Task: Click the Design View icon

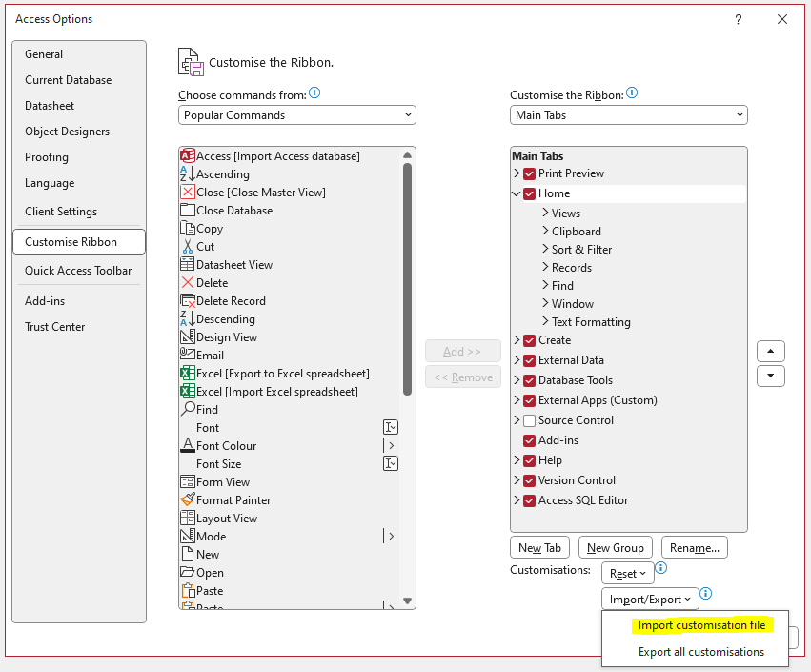Action: (187, 336)
